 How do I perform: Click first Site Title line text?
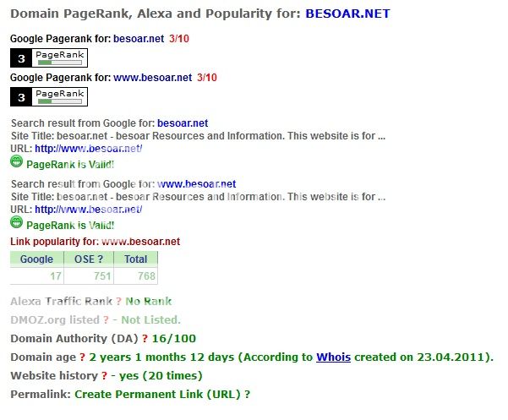[x=198, y=136]
